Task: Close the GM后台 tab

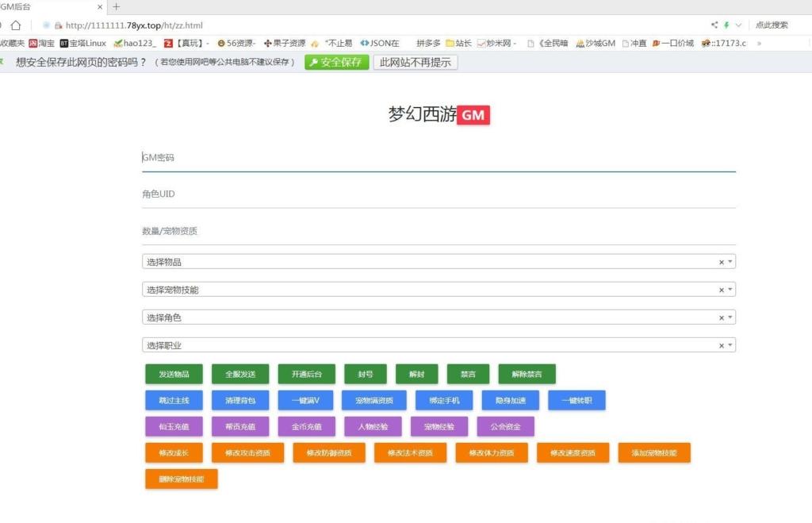Action: coord(100,6)
